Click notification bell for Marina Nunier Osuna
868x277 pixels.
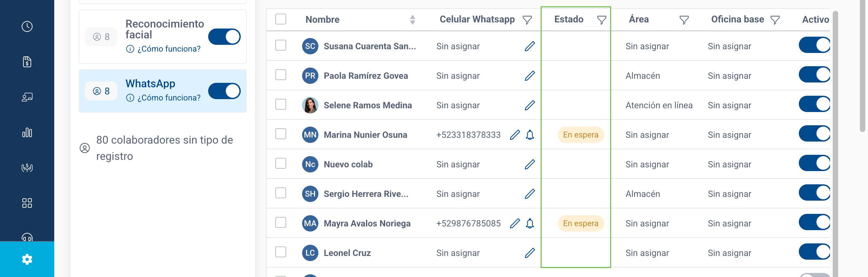tap(530, 135)
